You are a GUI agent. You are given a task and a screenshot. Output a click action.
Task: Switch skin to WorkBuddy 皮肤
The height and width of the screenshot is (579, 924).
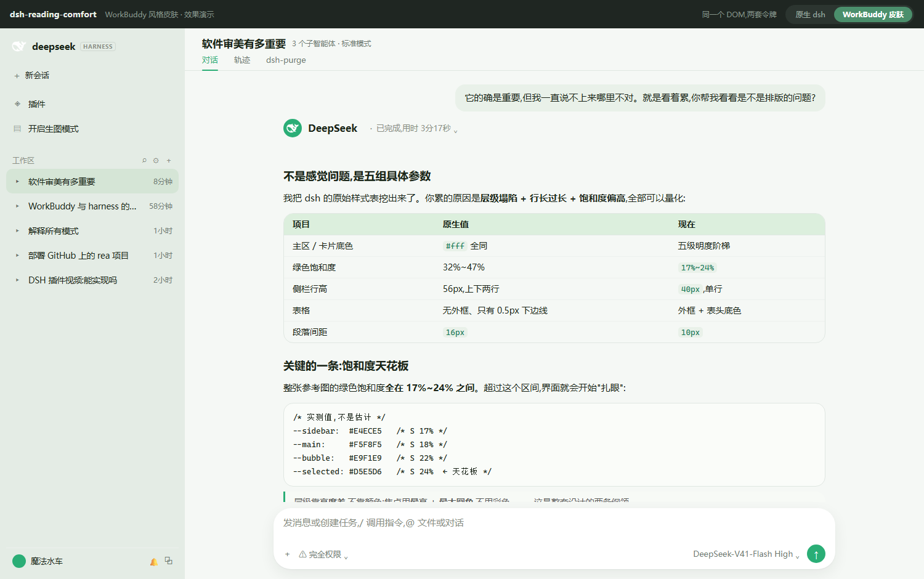pyautogui.click(x=873, y=14)
